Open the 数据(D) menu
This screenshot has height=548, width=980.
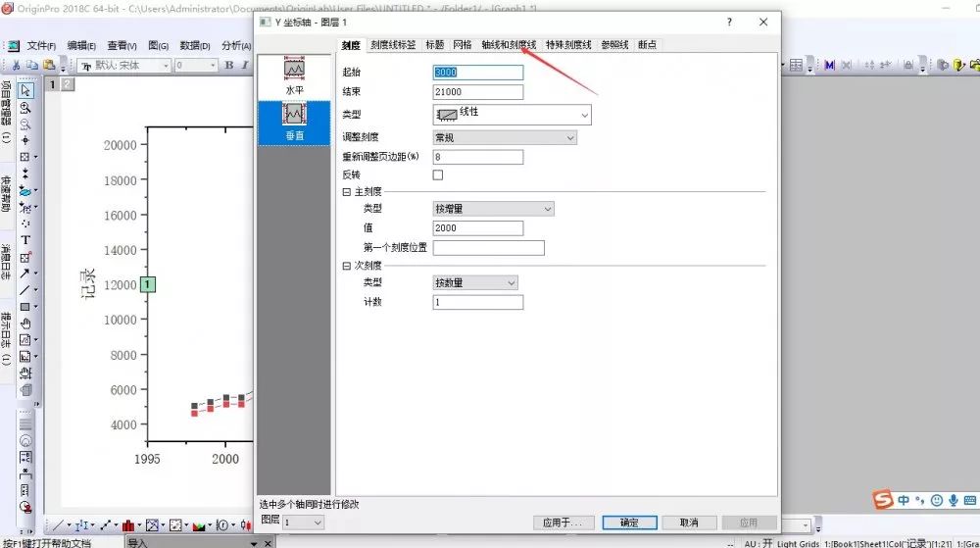tap(195, 46)
